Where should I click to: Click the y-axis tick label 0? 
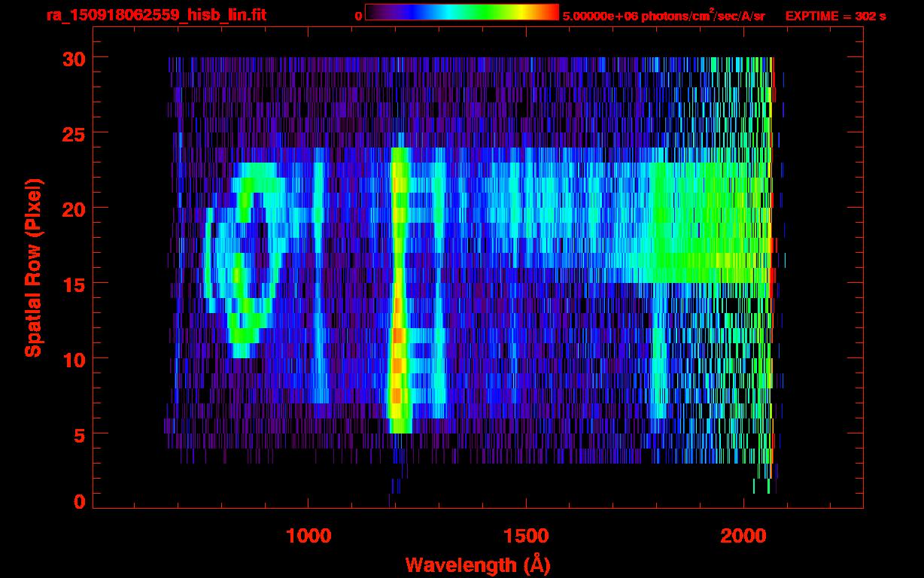tap(78, 502)
